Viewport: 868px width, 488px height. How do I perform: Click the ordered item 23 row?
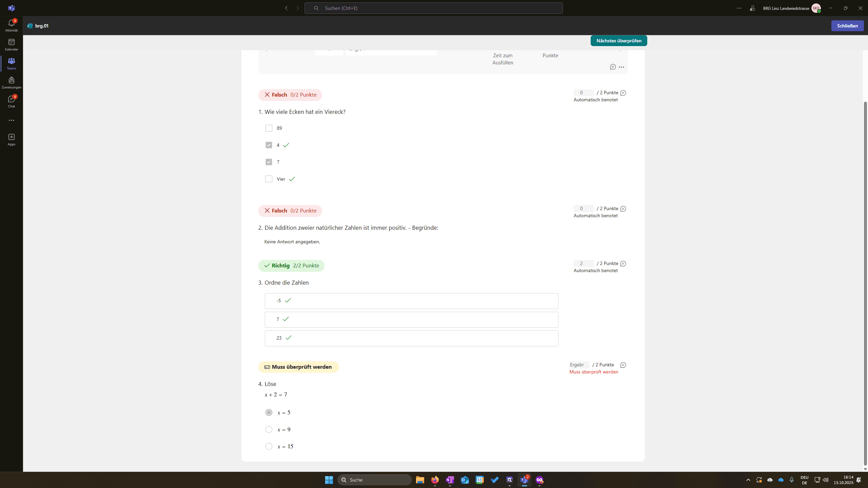coord(411,338)
